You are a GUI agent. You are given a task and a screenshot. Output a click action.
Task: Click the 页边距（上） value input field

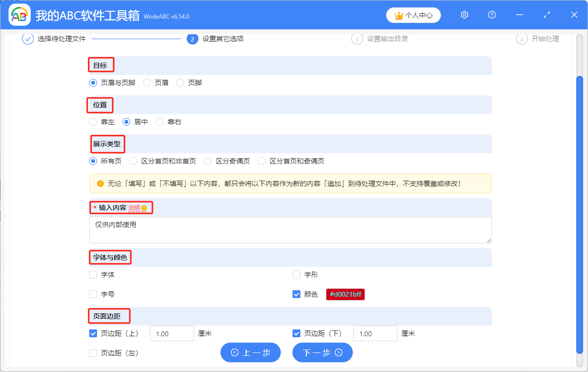[x=171, y=333]
